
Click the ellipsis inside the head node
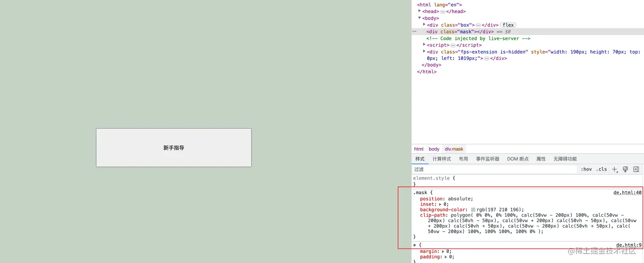(x=443, y=11)
